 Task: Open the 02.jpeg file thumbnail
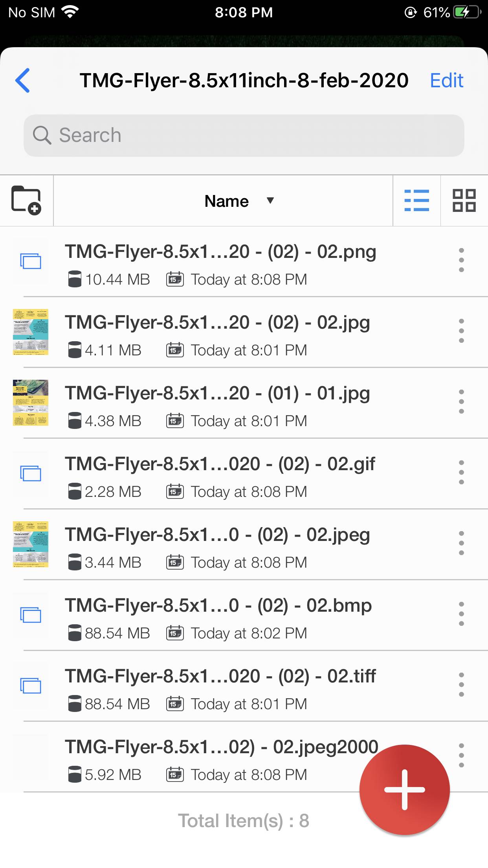(x=31, y=544)
